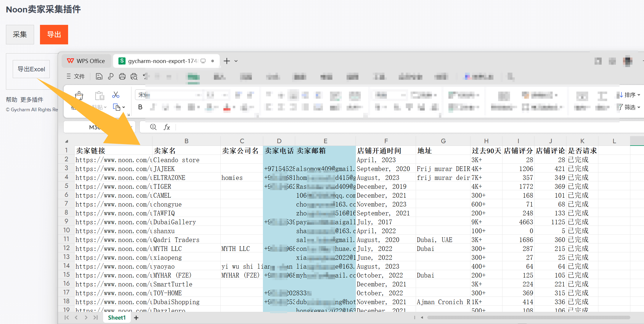644x324 pixels.
Task: Go to next sheet navigation arrow
Action: [x=86, y=317]
